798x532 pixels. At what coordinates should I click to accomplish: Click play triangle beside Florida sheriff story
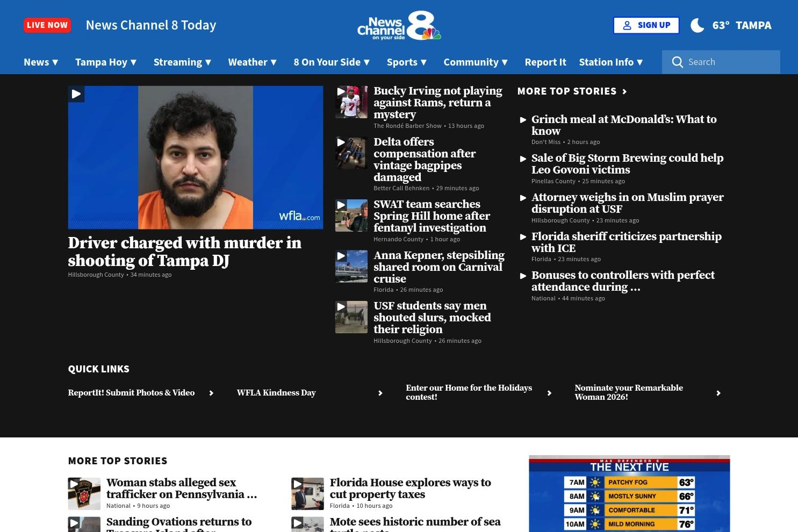point(523,237)
